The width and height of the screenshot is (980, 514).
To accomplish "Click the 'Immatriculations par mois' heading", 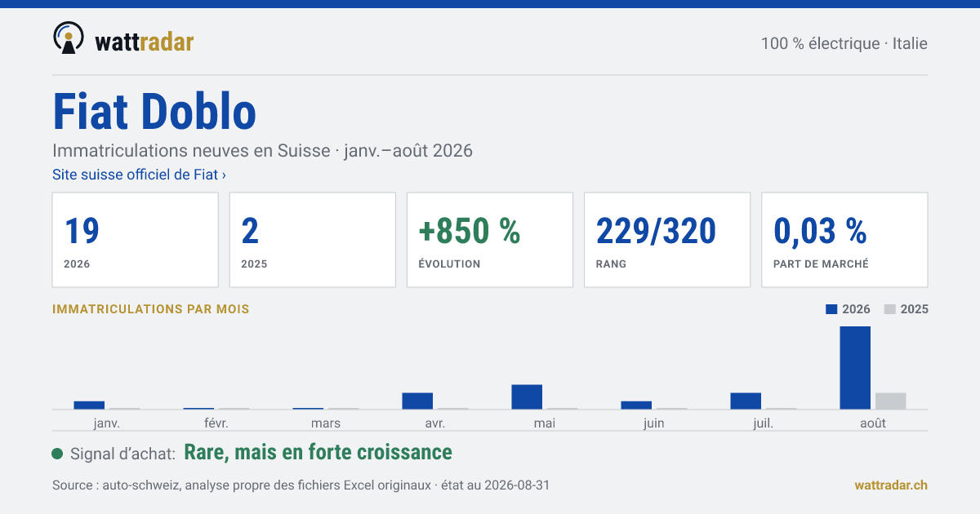I will pos(151,309).
